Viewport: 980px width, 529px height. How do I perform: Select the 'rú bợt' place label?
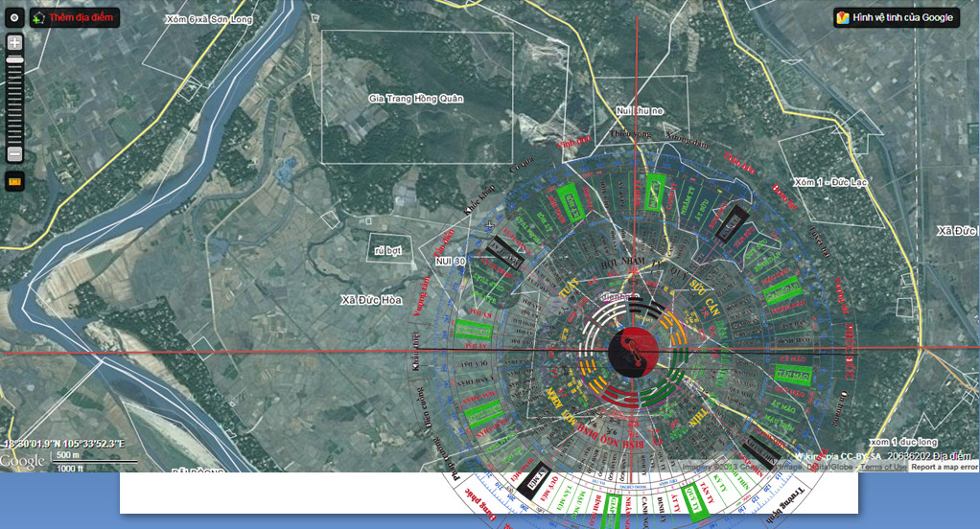pos(388,250)
